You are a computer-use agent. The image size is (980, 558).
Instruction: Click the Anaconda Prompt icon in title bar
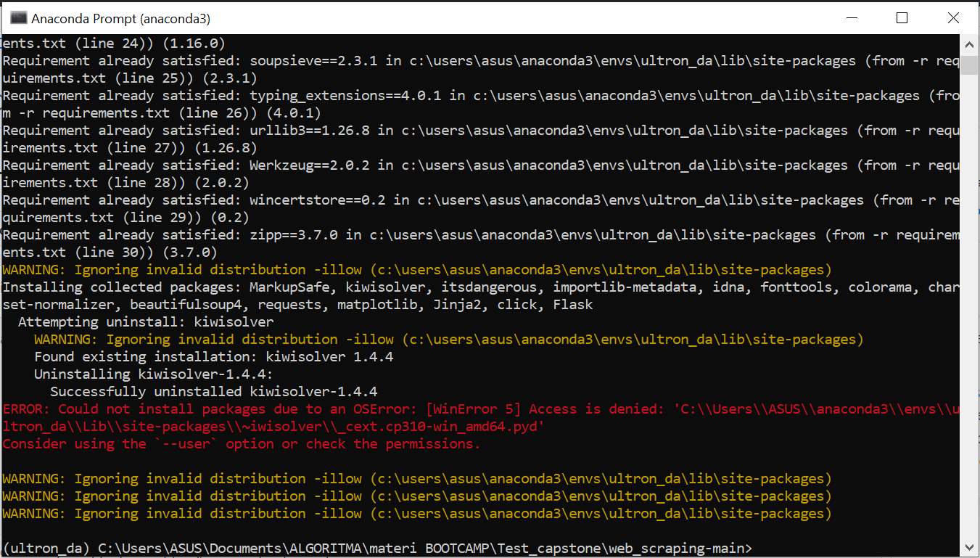[x=17, y=17]
